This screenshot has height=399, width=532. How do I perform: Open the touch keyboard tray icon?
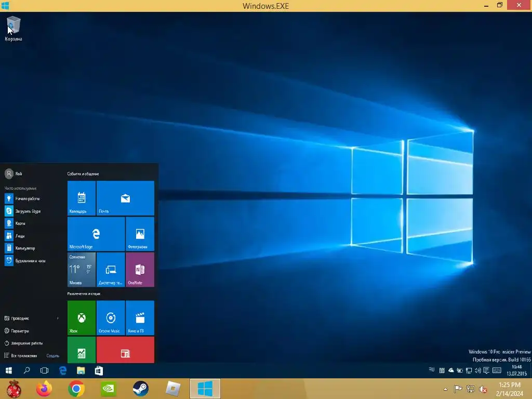click(x=497, y=370)
